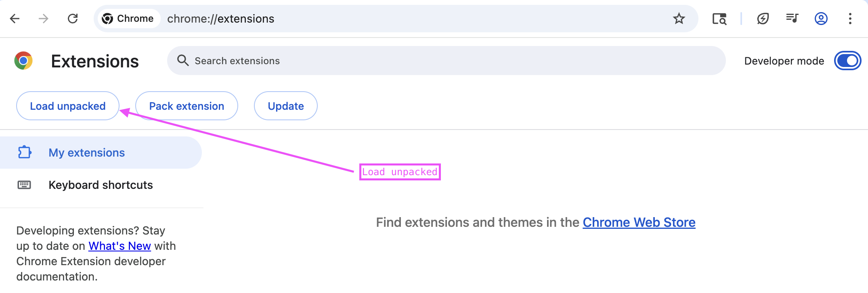868x293 pixels.
Task: Focus the Search extensions field
Action: click(444, 61)
